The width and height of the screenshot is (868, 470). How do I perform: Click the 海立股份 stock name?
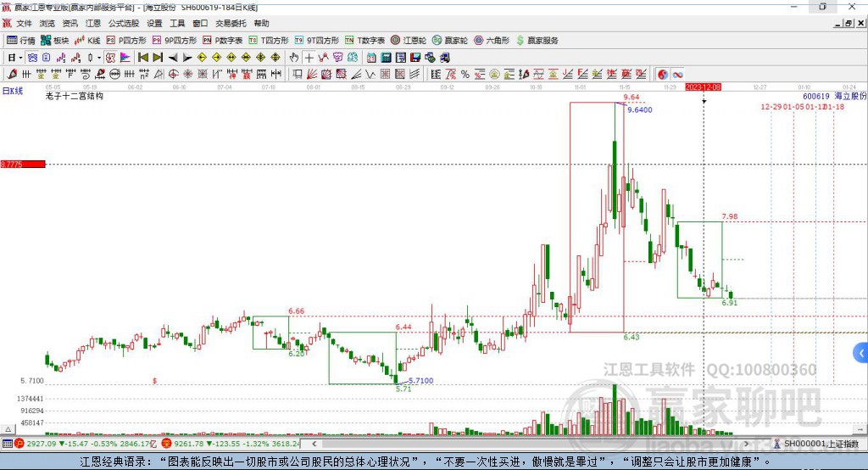pyautogui.click(x=850, y=97)
